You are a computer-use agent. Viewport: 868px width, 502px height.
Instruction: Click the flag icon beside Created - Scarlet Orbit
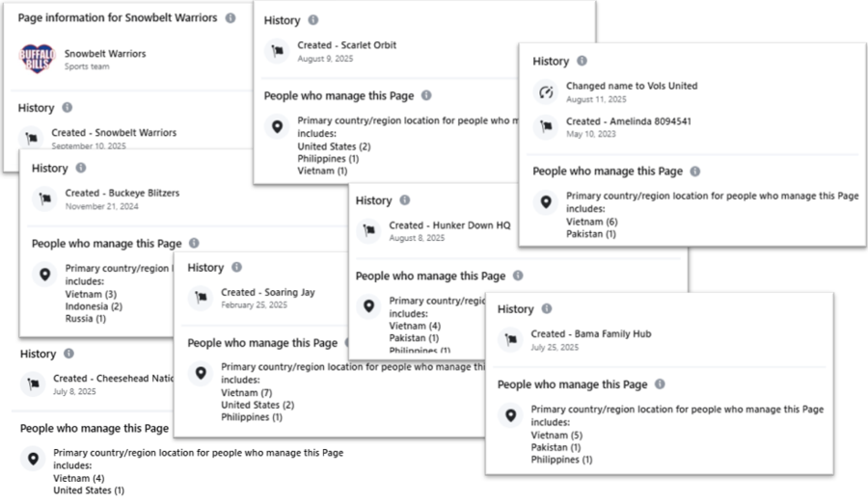coord(278,50)
